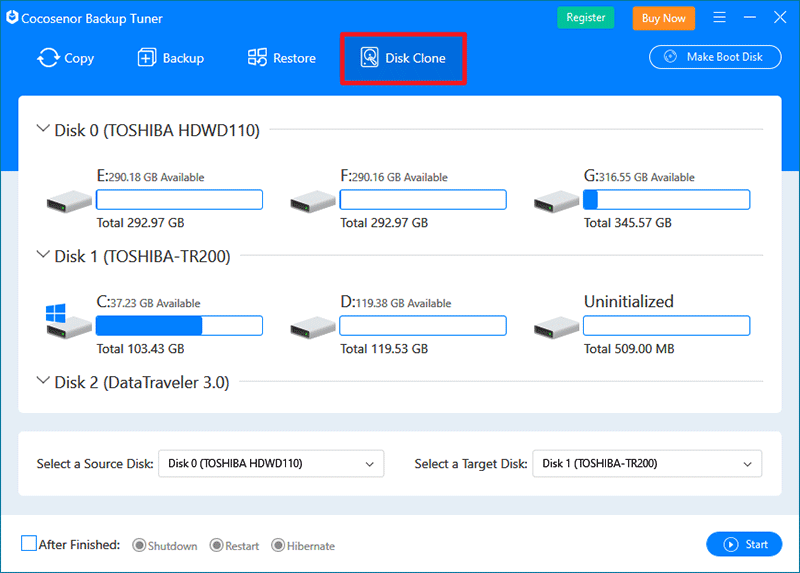Click the 'Total 119.53 GB' text
Screen dimensions: 800x573
(x=384, y=349)
